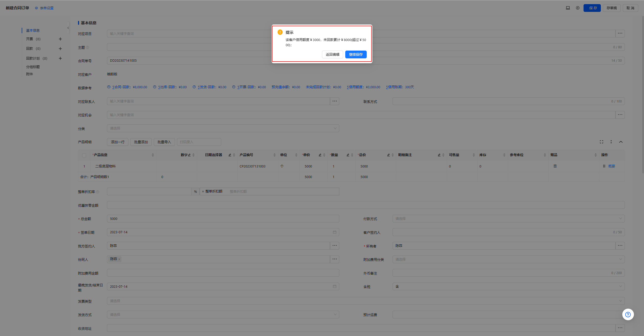Click the fullscreen icon above product table
This screenshot has height=336, width=644.
point(601,142)
